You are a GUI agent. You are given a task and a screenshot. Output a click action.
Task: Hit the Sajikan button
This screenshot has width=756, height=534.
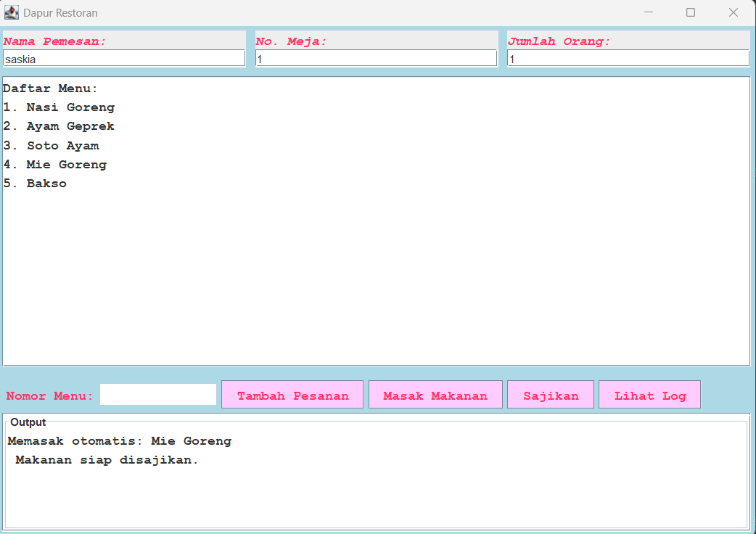[x=551, y=395]
